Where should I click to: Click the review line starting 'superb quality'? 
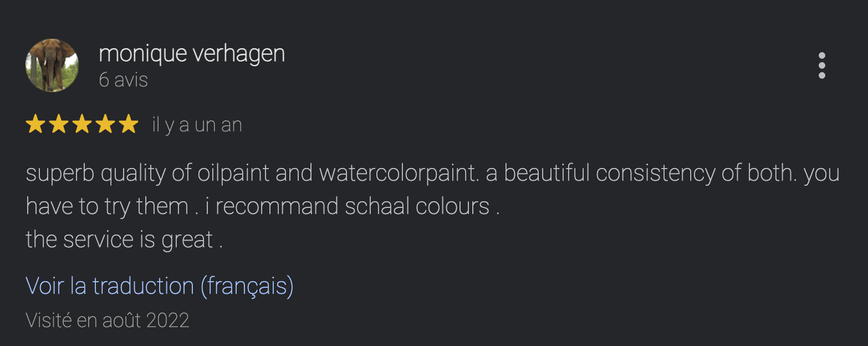click(x=432, y=174)
